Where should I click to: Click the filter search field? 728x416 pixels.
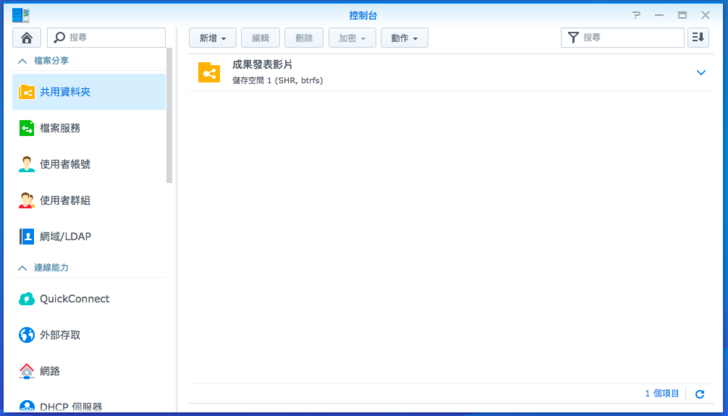pos(630,38)
